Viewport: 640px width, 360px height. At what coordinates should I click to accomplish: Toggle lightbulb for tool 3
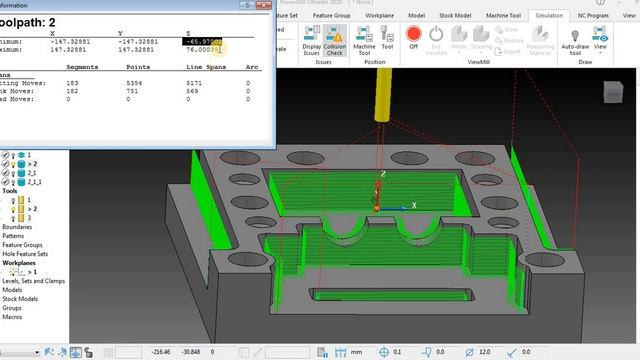[13, 218]
